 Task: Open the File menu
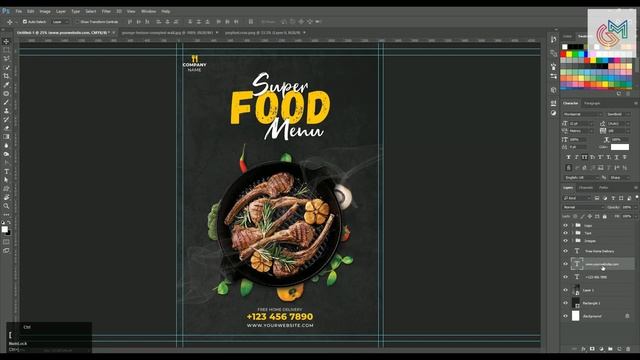(19, 11)
